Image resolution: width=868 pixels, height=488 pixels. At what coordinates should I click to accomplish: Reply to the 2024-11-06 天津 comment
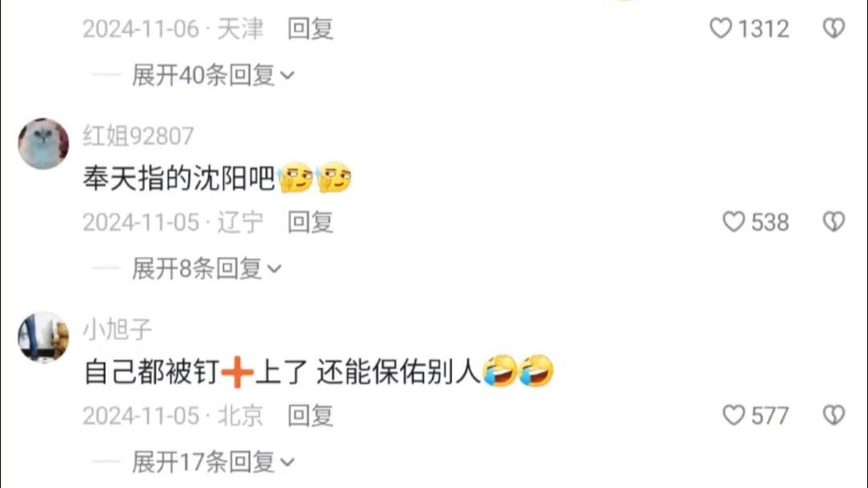click(x=310, y=29)
